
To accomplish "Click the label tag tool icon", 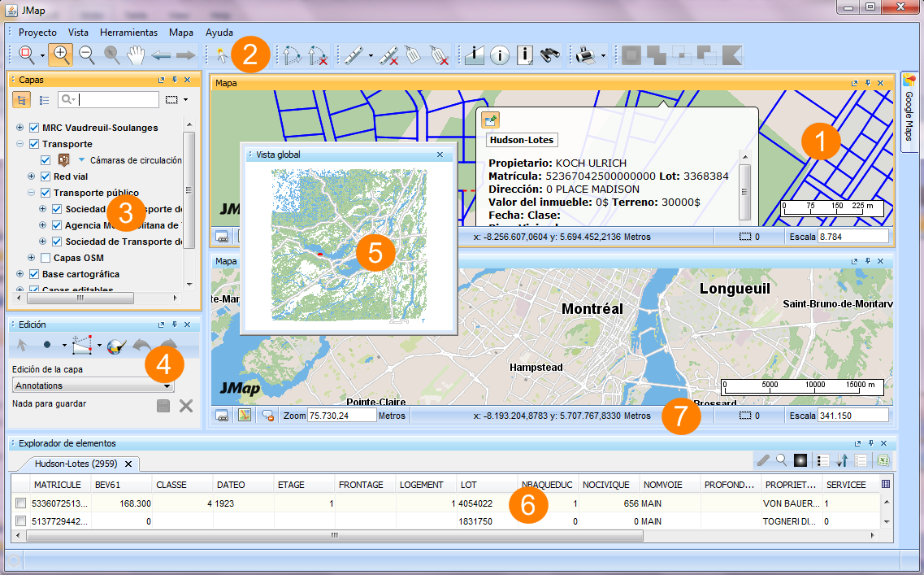I will click(413, 54).
